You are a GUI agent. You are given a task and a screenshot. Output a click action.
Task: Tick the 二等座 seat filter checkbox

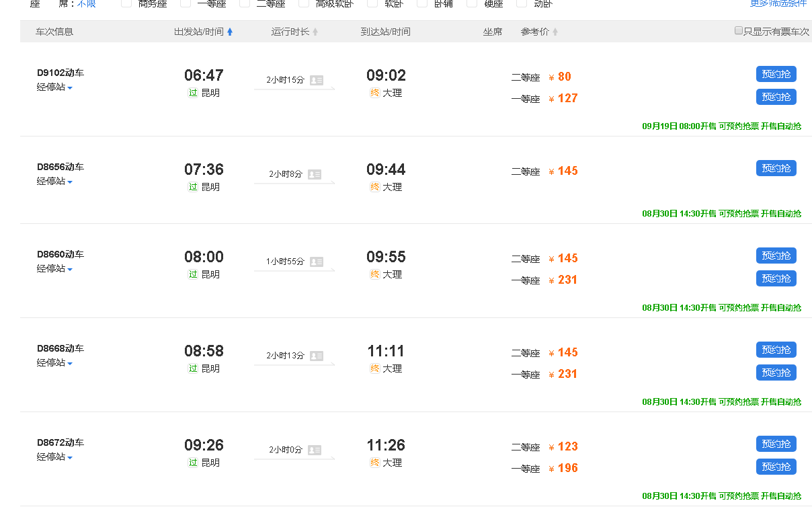pyautogui.click(x=245, y=3)
